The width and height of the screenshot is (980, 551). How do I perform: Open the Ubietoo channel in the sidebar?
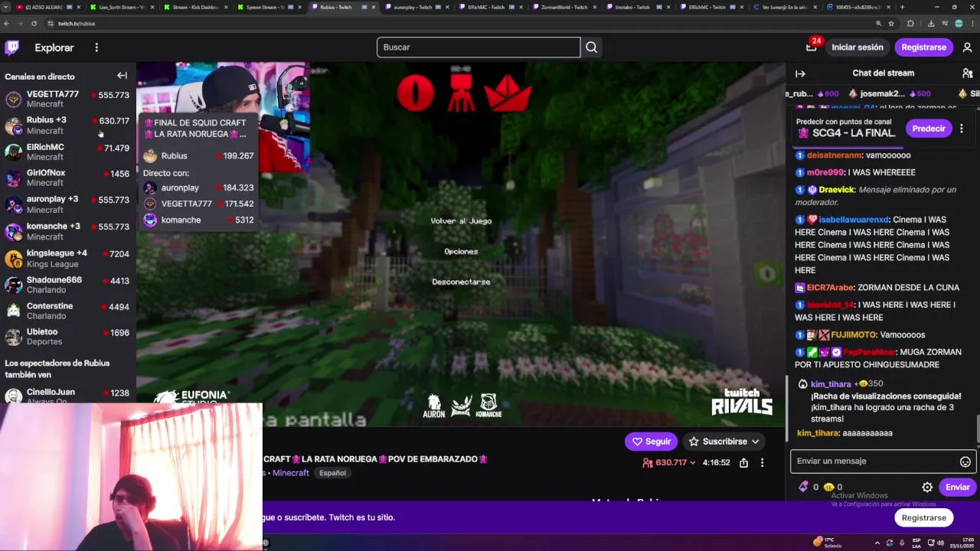click(x=68, y=337)
